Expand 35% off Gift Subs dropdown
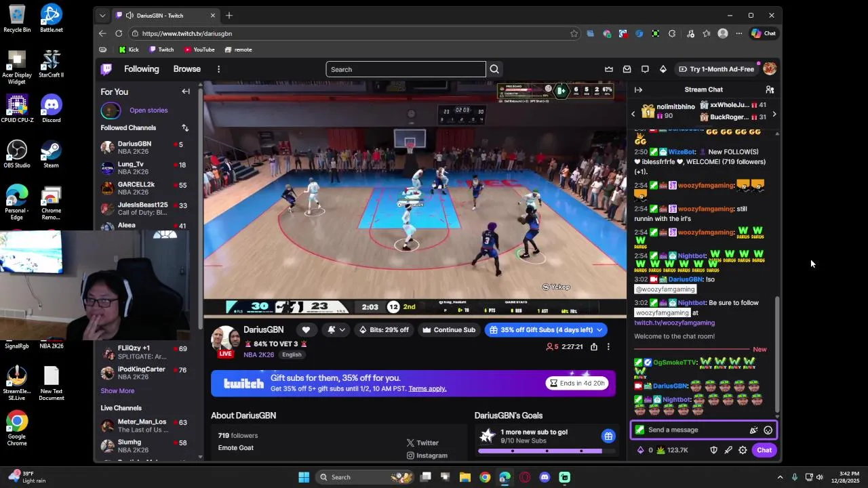The image size is (868, 488). tap(599, 330)
